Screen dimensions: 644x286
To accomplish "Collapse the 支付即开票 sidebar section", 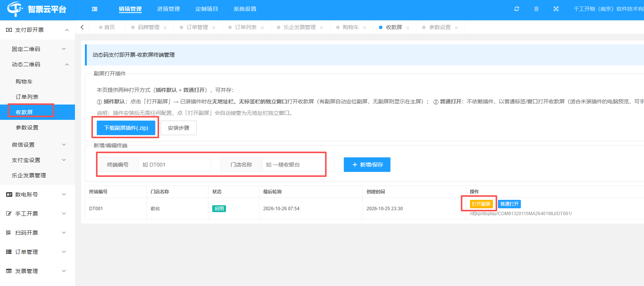I will pos(67,30).
